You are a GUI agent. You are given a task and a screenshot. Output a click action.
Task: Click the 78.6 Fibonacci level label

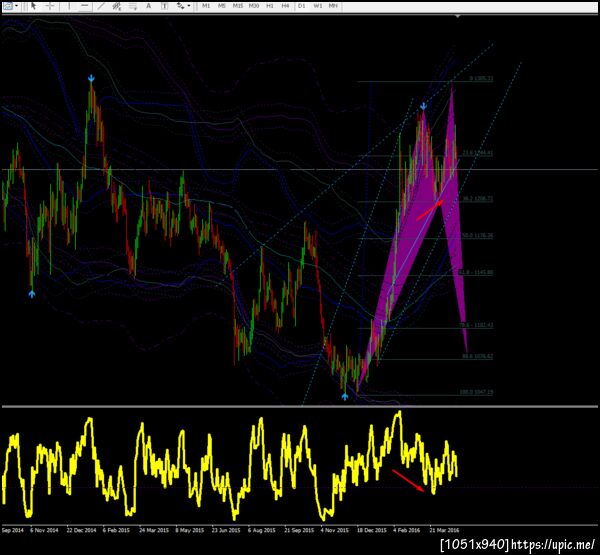tap(476, 325)
